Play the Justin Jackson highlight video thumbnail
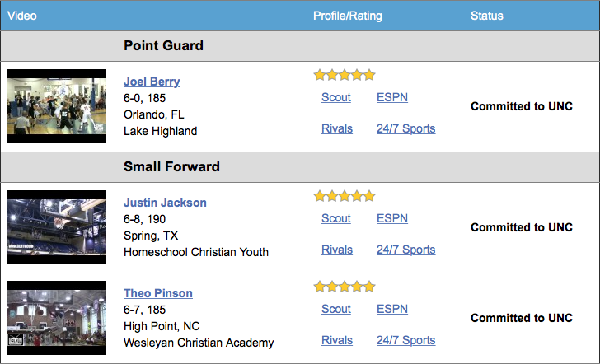This screenshot has height=364, width=600. pyautogui.click(x=57, y=227)
